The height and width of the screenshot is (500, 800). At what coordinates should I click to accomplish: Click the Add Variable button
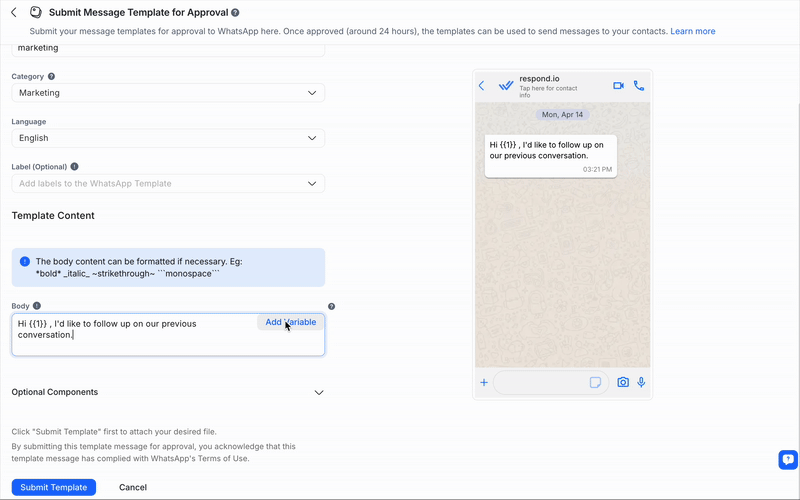pos(290,322)
